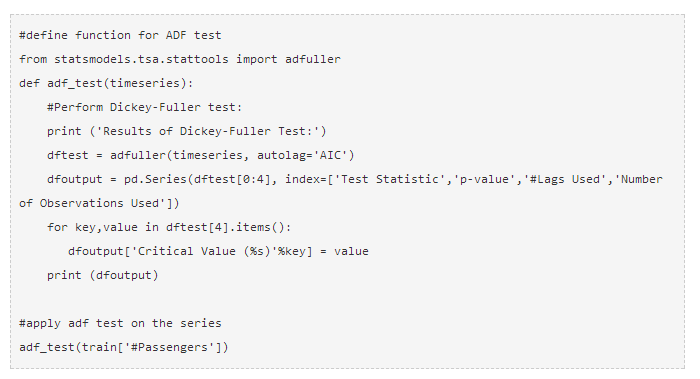Click the 'adf_test' call on last line
This screenshot has width=700, height=379.
pyautogui.click(x=47, y=347)
